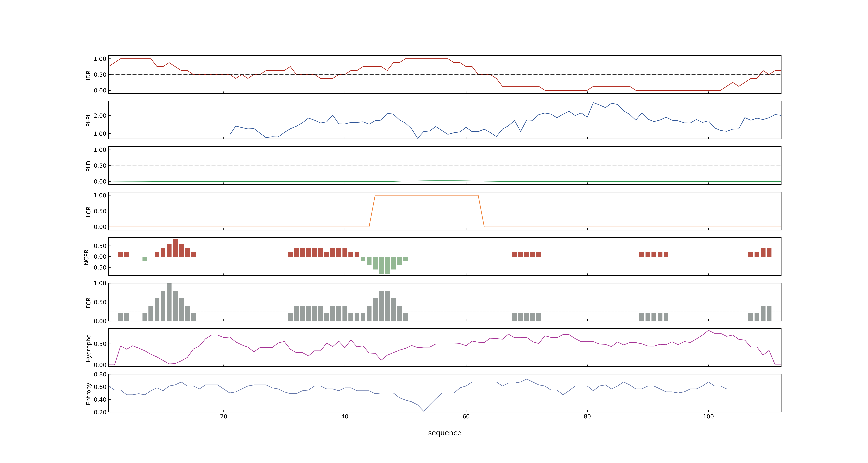Click x-axis tick label 60
The height and width of the screenshot is (463, 868).
pos(466,416)
